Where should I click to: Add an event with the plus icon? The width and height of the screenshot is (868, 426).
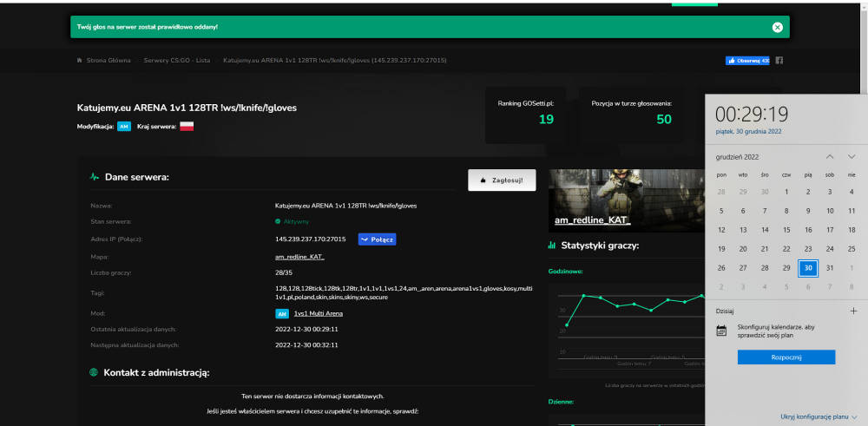[x=853, y=311]
